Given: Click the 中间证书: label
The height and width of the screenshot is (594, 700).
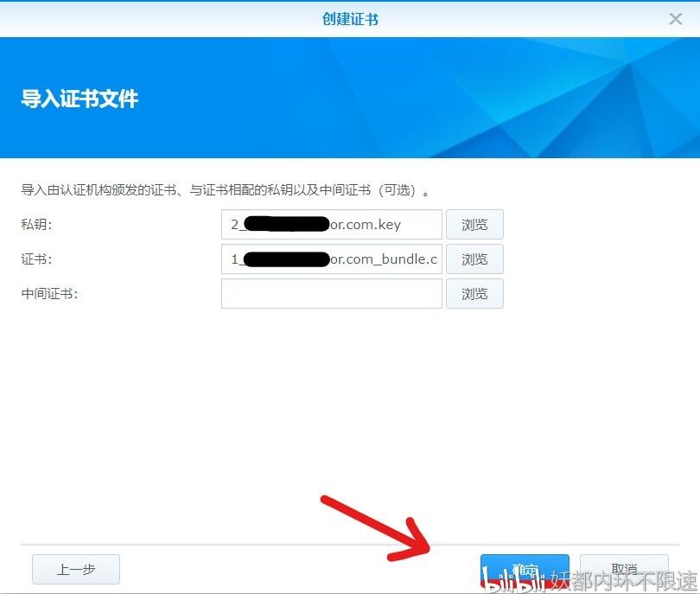Looking at the screenshot, I should [x=49, y=293].
